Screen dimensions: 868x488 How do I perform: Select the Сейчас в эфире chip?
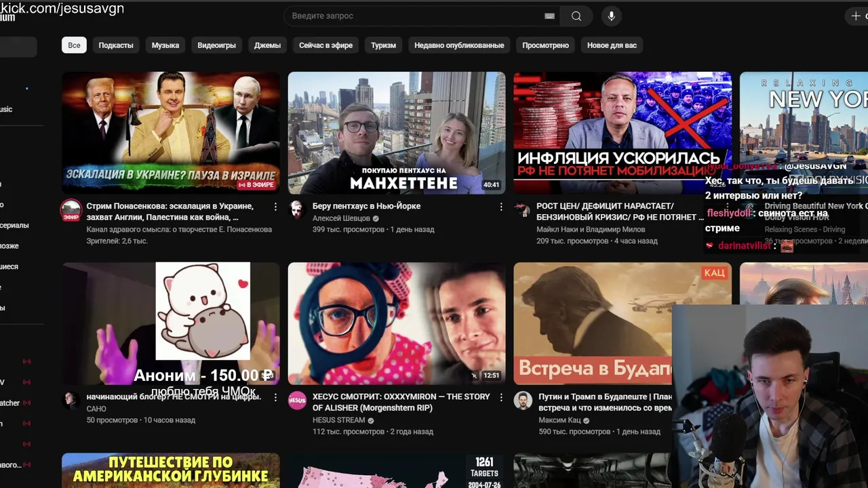(x=326, y=45)
